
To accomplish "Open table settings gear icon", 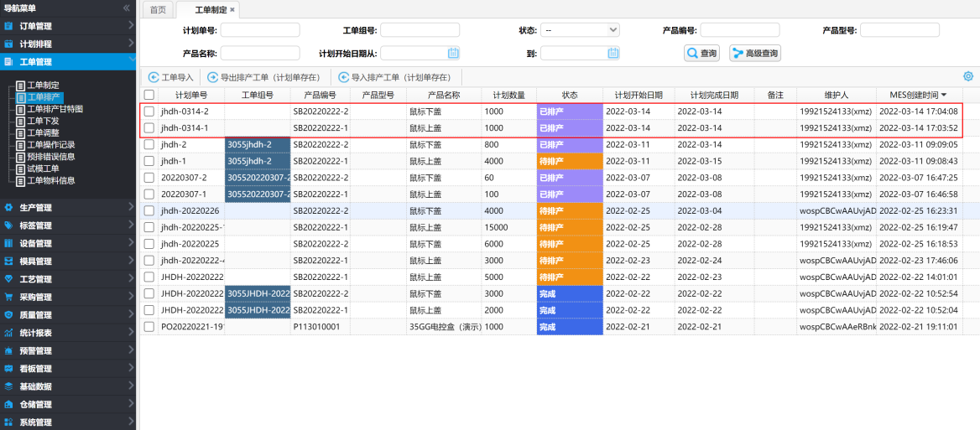I will (x=969, y=77).
